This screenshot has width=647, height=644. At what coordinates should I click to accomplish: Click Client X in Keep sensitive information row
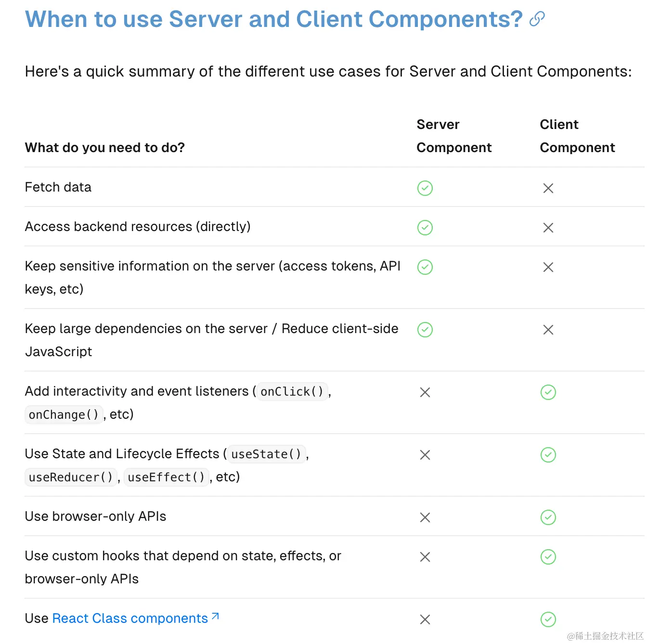pyautogui.click(x=548, y=267)
